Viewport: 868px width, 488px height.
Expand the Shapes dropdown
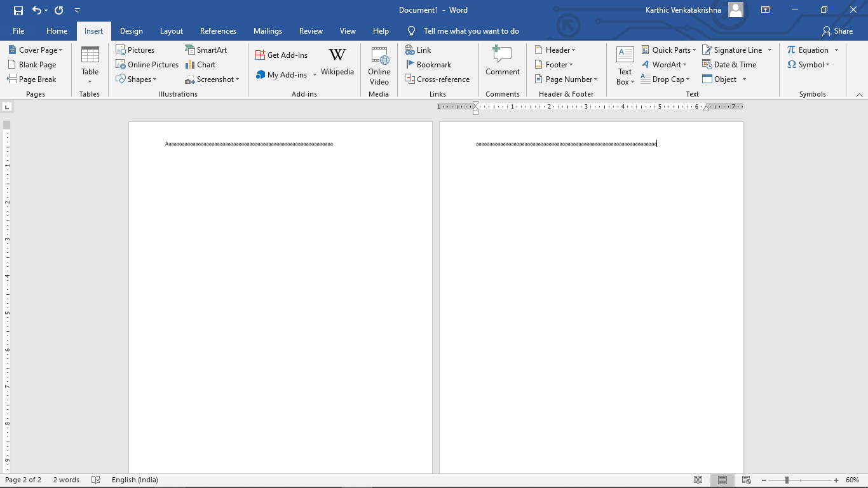136,79
